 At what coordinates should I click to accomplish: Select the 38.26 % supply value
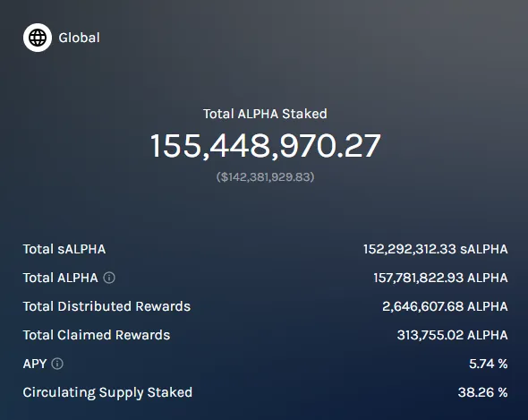(483, 393)
